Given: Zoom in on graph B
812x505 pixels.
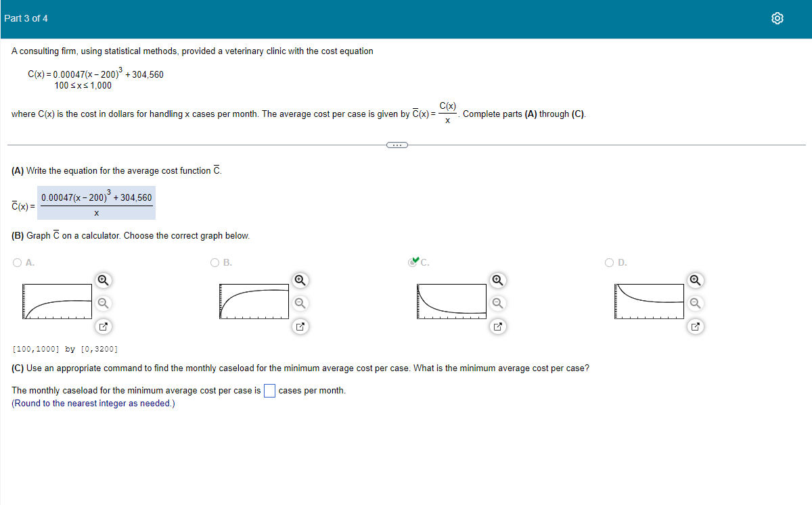Looking at the screenshot, I should coord(300,279).
